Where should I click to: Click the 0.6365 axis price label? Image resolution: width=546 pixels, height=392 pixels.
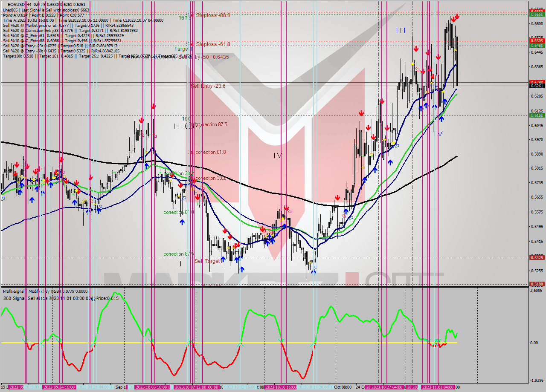click(536, 67)
